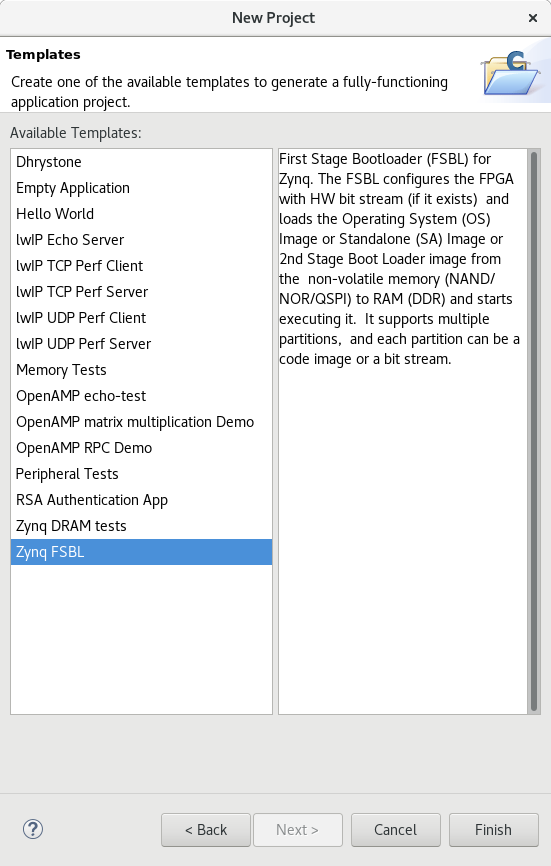This screenshot has width=551, height=866.
Task: Select the Peripheral Tests template
Action: [141, 473]
